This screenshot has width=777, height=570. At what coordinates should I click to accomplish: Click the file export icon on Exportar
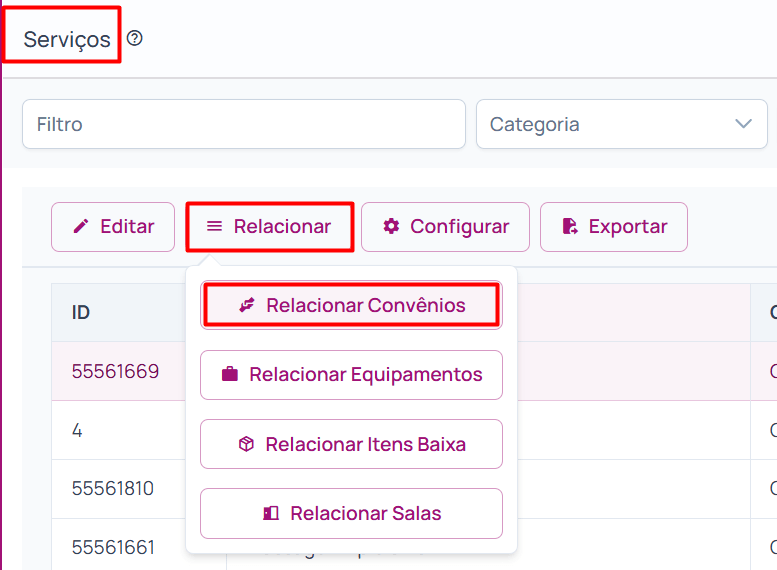click(x=570, y=226)
